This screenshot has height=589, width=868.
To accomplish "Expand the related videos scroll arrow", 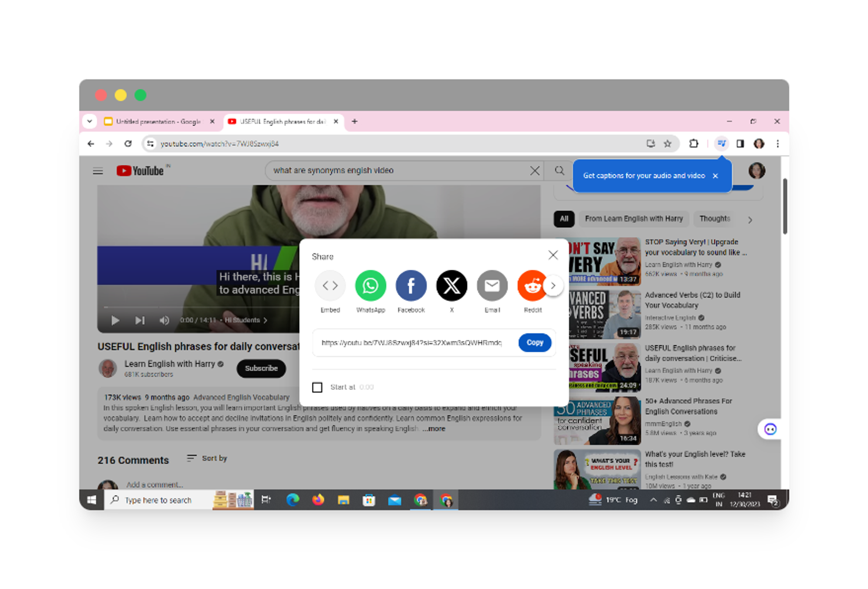I will click(x=750, y=218).
